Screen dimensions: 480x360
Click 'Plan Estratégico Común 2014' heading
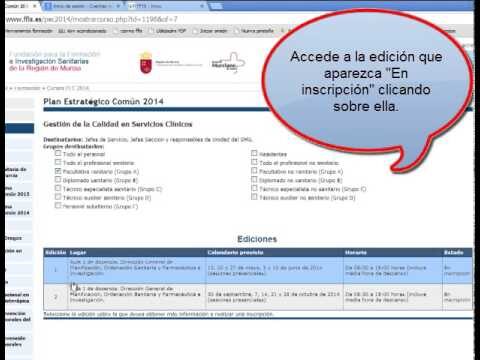point(103,101)
